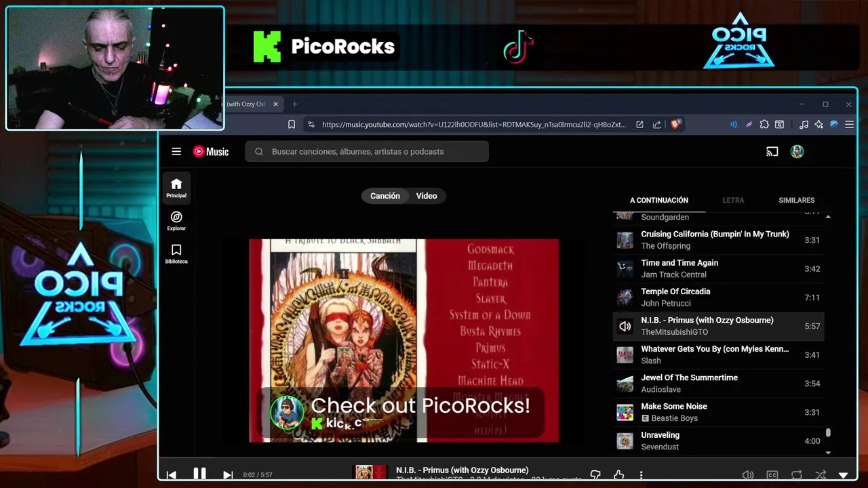Select the SIMILARES tab
The image size is (868, 488).
[797, 200]
